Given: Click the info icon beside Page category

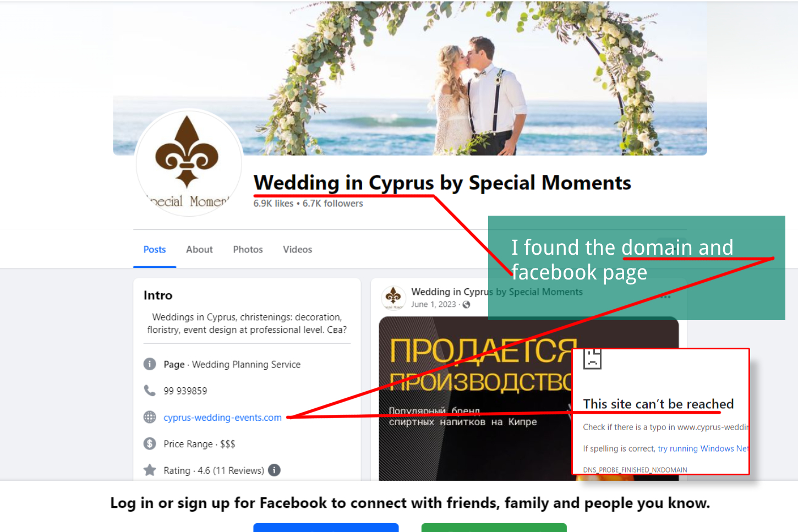Looking at the screenshot, I should (x=150, y=364).
